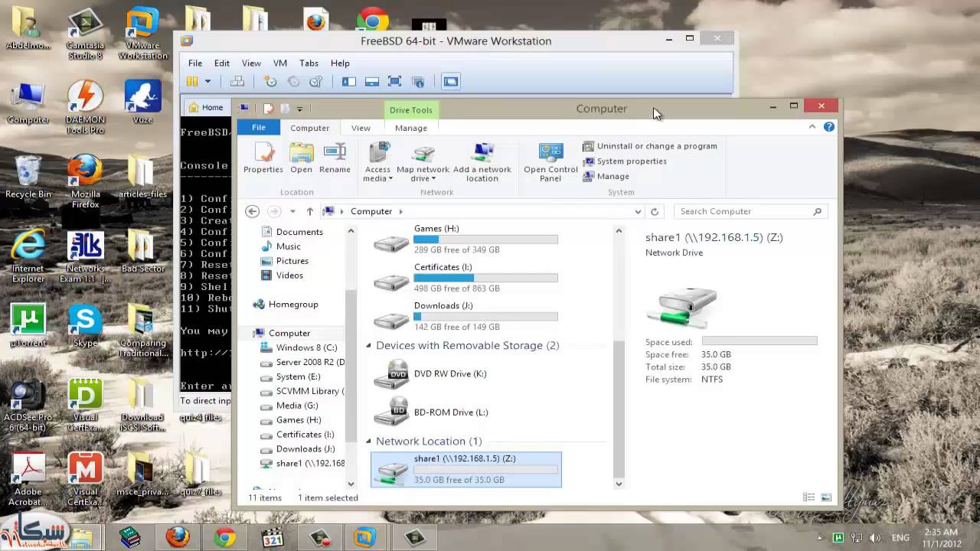
Task: Click the Open ribbon icon
Action: [x=301, y=158]
